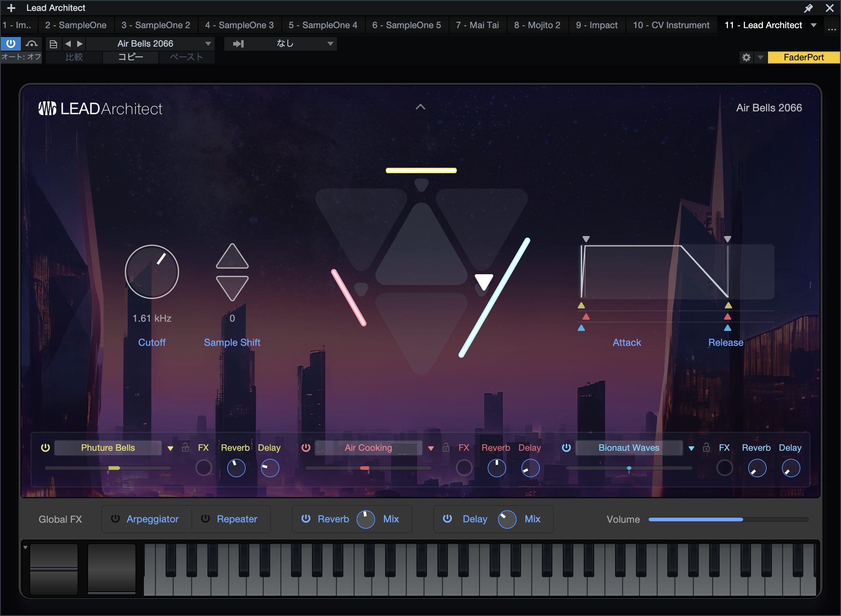Image resolution: width=841 pixels, height=616 pixels.
Task: Expand the arrow next to the gear icon
Action: pos(760,57)
